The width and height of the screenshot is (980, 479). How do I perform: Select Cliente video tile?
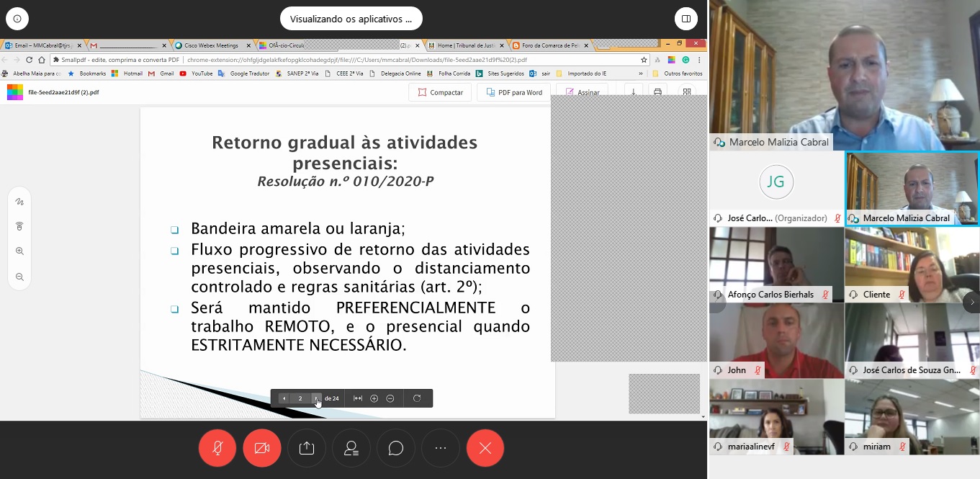tap(912, 265)
